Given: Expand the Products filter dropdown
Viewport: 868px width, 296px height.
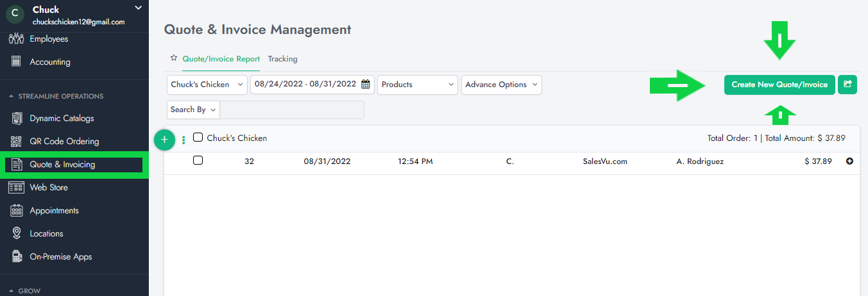Looking at the screenshot, I should pyautogui.click(x=418, y=85).
